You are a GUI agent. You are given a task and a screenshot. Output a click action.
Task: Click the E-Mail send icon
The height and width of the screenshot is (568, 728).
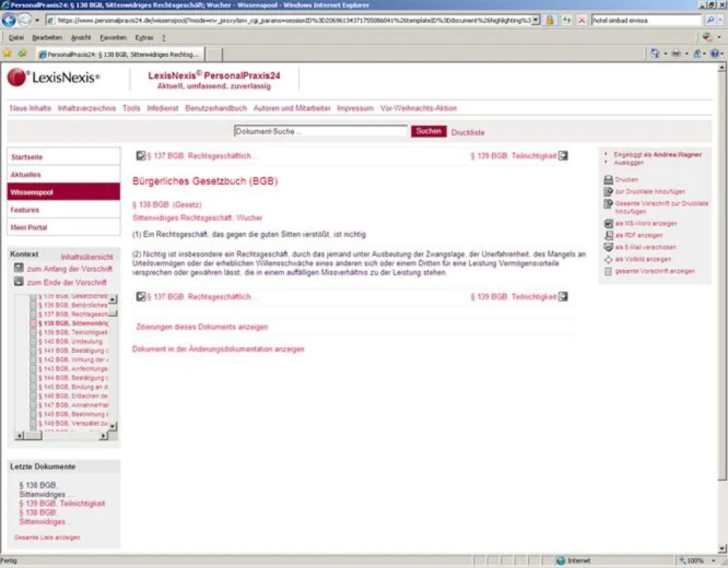[608, 247]
